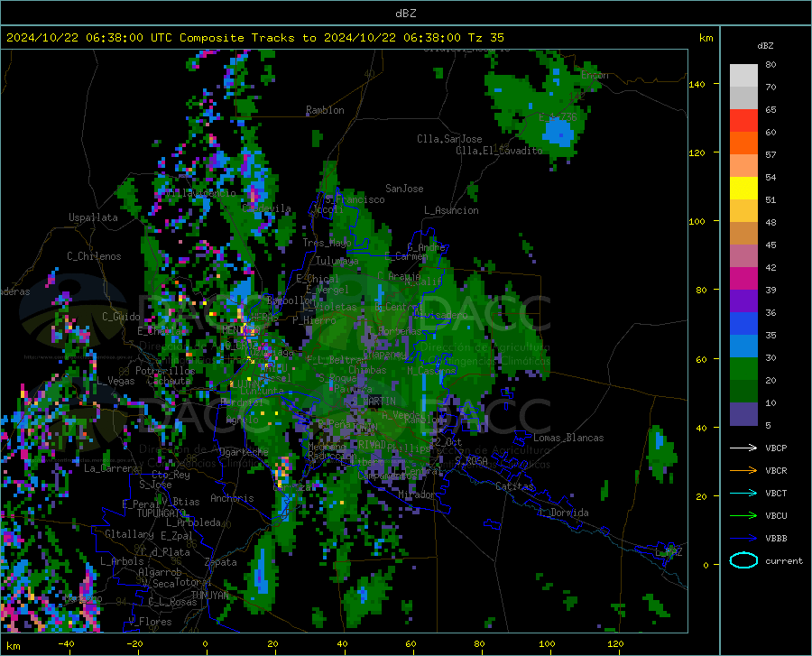This screenshot has width=812, height=656.
Task: Click the 10 dBZ slate purple color swatch
Action: click(743, 414)
